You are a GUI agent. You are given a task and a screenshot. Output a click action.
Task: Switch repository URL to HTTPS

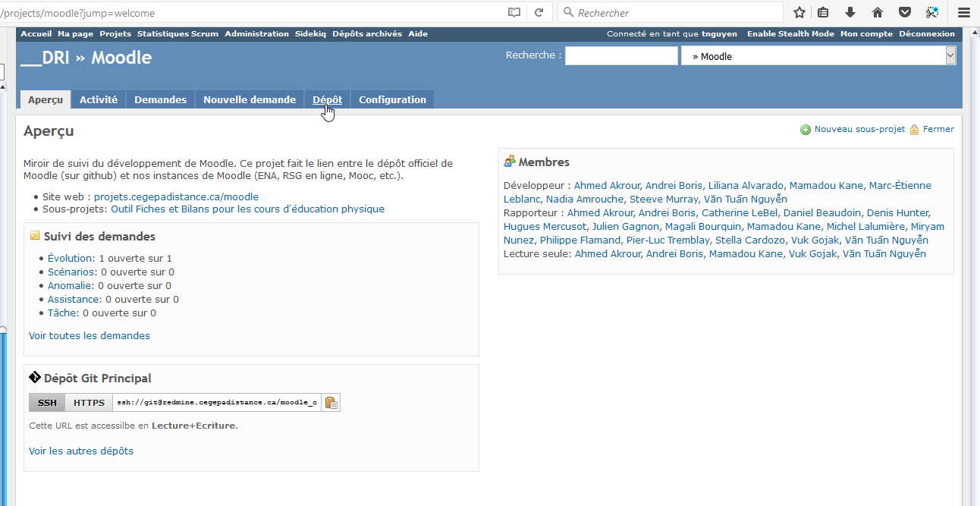[89, 402]
